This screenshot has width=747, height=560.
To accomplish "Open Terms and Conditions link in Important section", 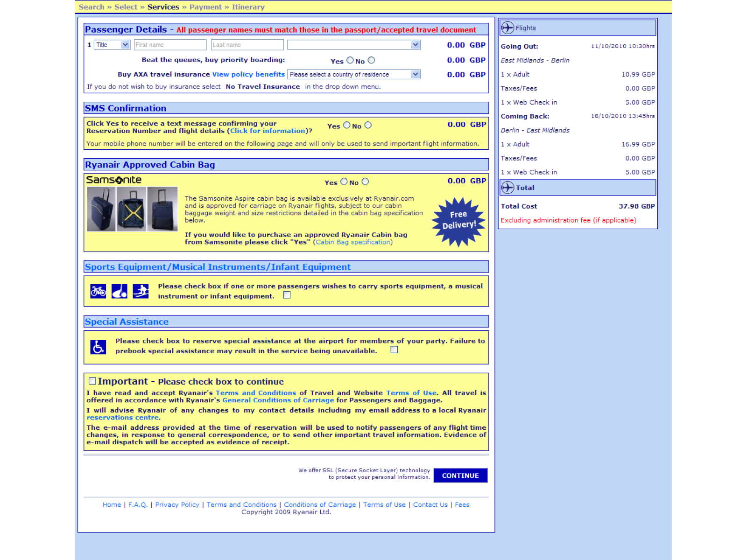I will tap(256, 393).
